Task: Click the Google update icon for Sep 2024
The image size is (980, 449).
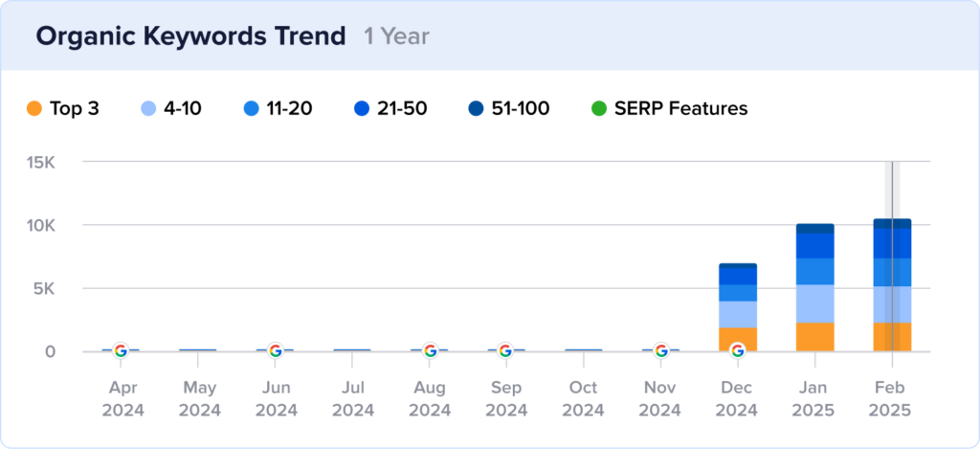Action: pyautogui.click(x=505, y=350)
